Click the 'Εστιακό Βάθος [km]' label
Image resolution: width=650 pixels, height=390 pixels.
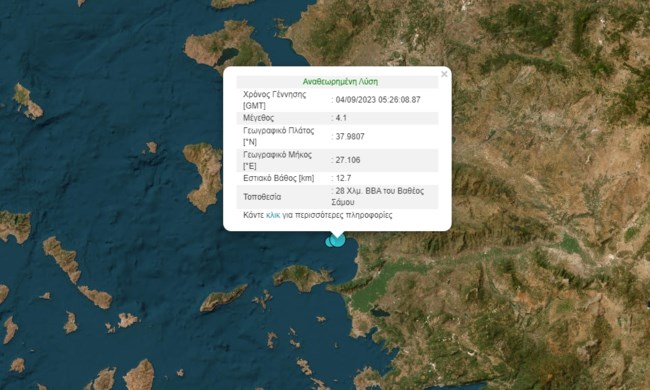point(279,178)
